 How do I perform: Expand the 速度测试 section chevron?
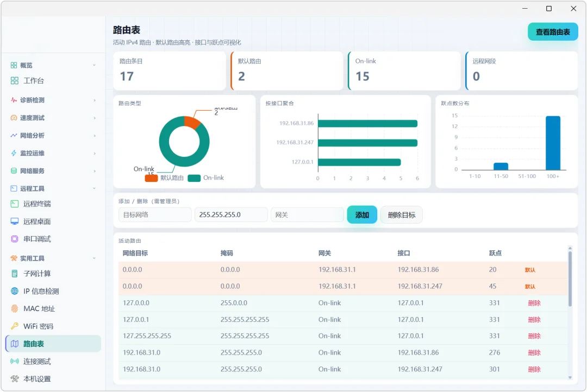point(95,118)
